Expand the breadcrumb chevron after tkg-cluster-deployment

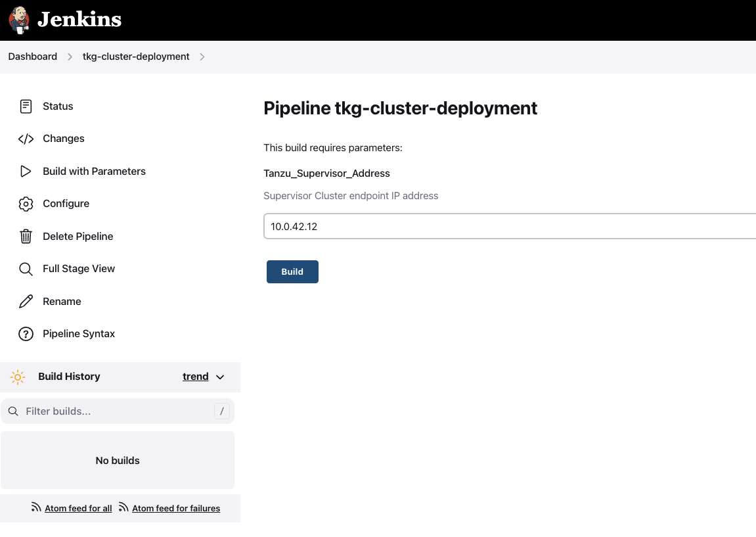coord(203,57)
